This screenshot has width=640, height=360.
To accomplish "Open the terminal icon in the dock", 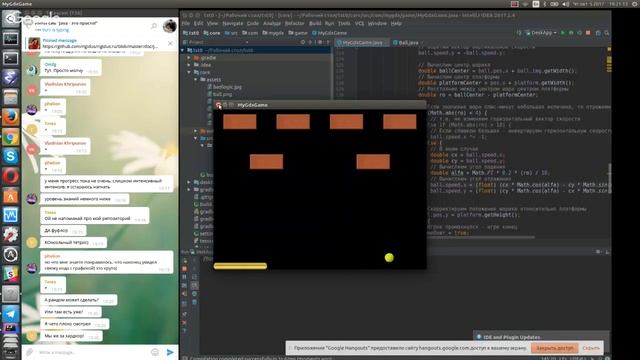I will (11, 58).
